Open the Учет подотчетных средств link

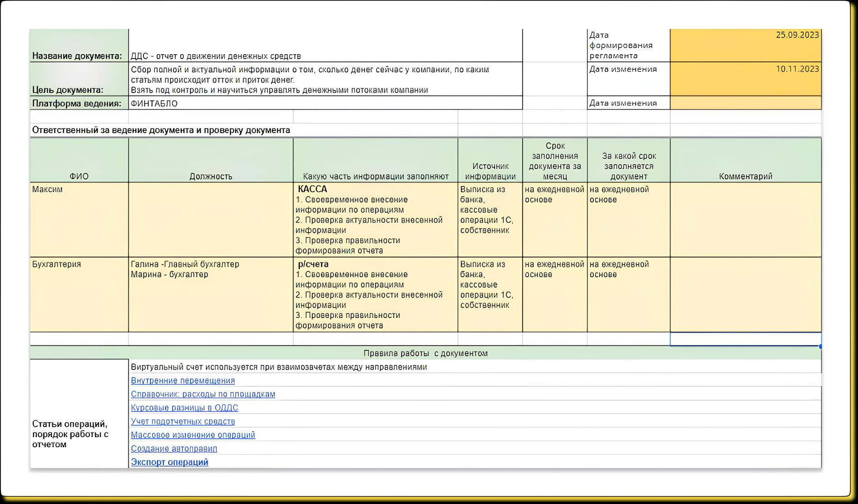[182, 421]
